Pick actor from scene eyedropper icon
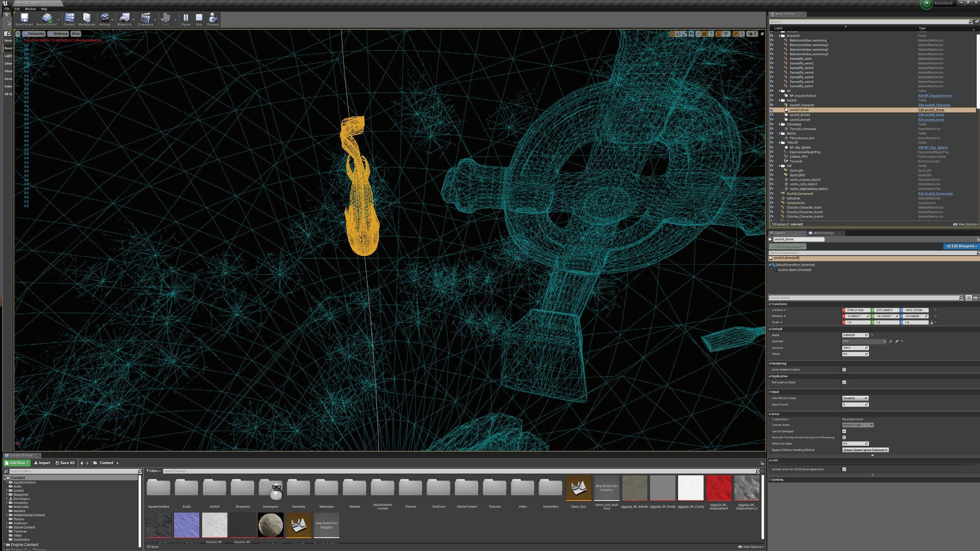Viewport: 980px width, 551px height. (897, 341)
